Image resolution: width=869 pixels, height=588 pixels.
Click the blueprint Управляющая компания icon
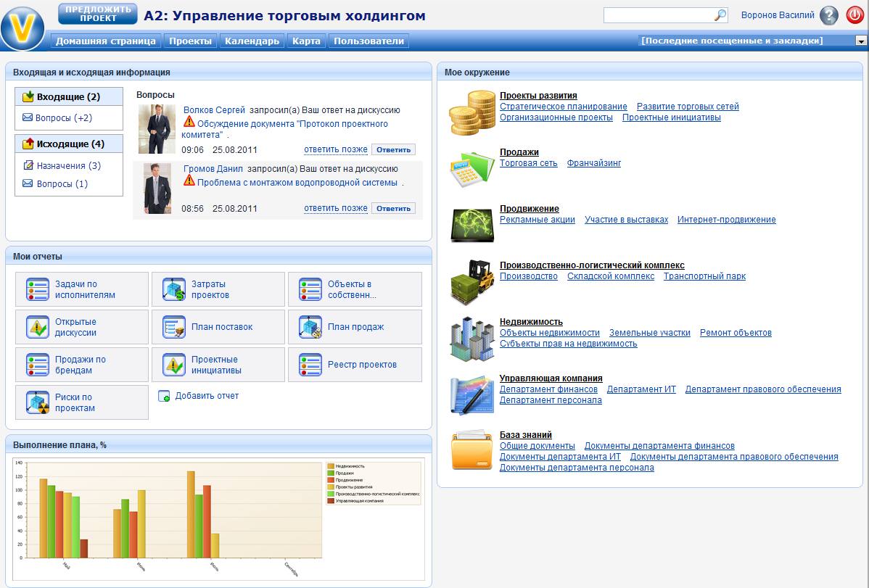(472, 395)
